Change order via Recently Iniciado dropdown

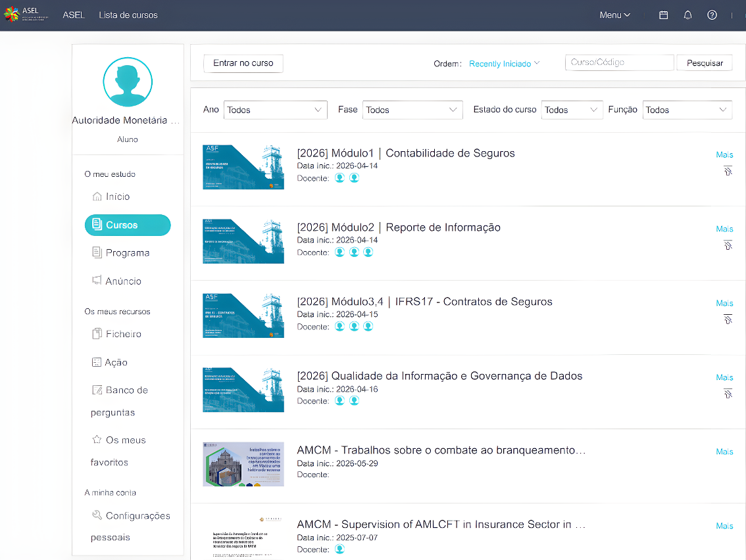(x=505, y=64)
